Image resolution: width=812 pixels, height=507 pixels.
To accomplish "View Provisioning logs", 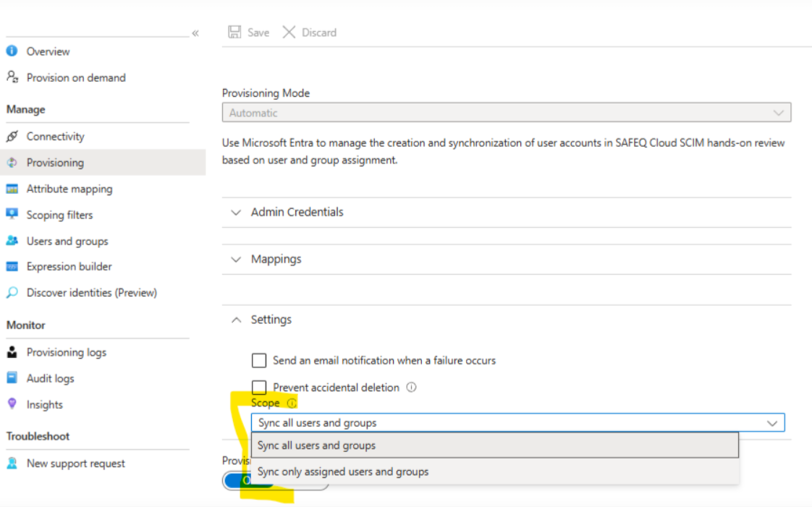I will pyautogui.click(x=67, y=352).
